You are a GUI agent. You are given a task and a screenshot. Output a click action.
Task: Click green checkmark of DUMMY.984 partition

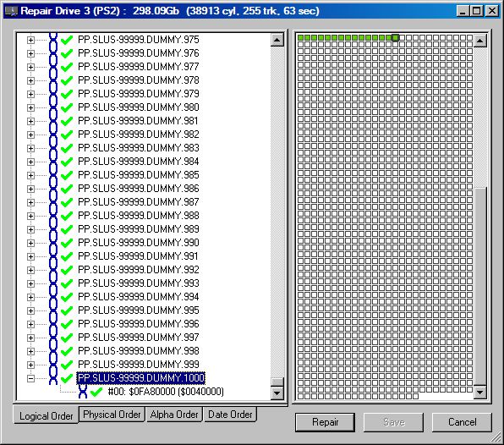coord(67,162)
